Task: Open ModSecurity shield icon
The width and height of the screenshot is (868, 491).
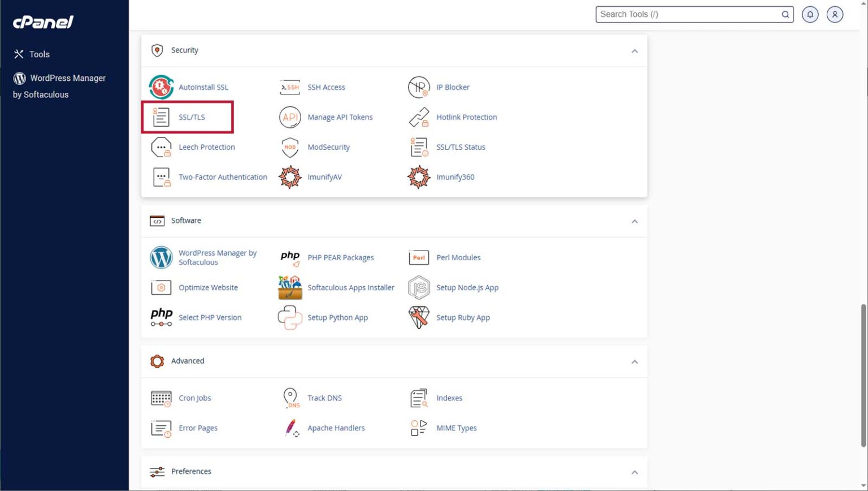Action: click(x=290, y=147)
